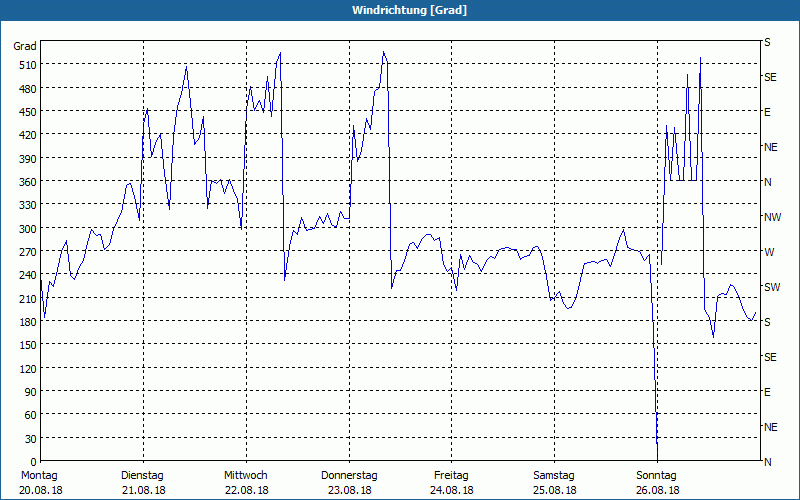Screen dimensions: 800x500
Task: Click the 'E' label beside the 450 gridline
Action: pos(767,112)
